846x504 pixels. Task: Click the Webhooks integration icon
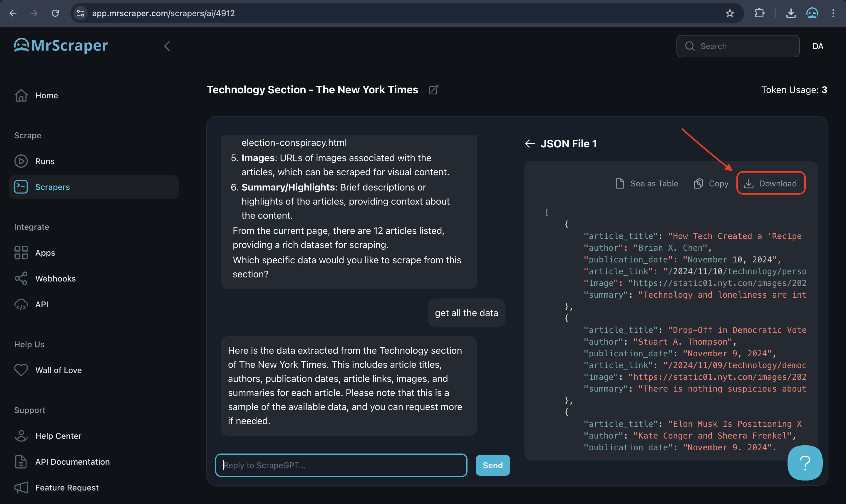tap(22, 278)
